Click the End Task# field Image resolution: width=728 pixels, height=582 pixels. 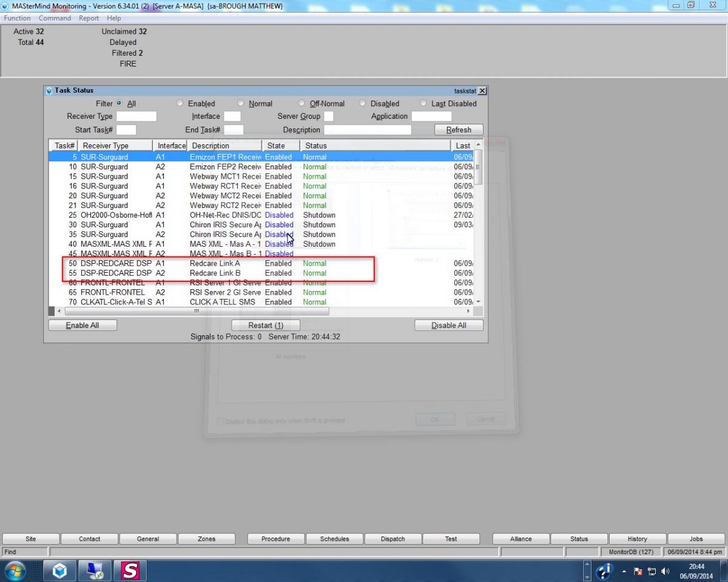pos(234,130)
